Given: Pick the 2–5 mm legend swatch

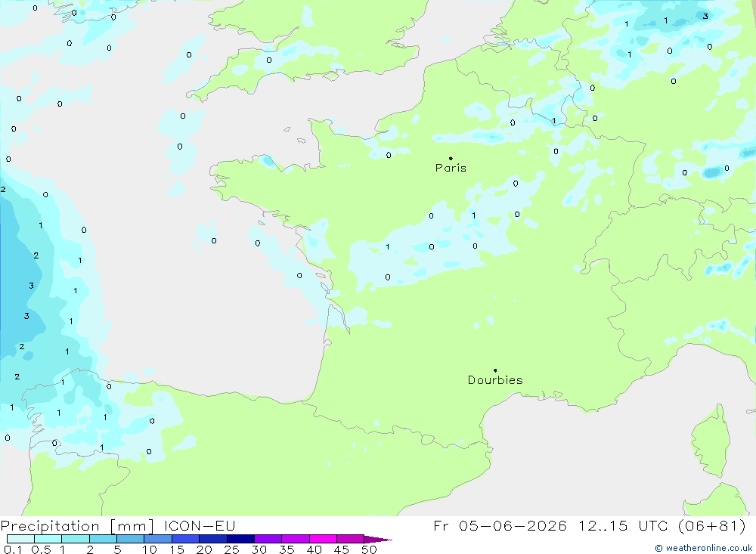Looking at the screenshot, I should click(103, 539).
